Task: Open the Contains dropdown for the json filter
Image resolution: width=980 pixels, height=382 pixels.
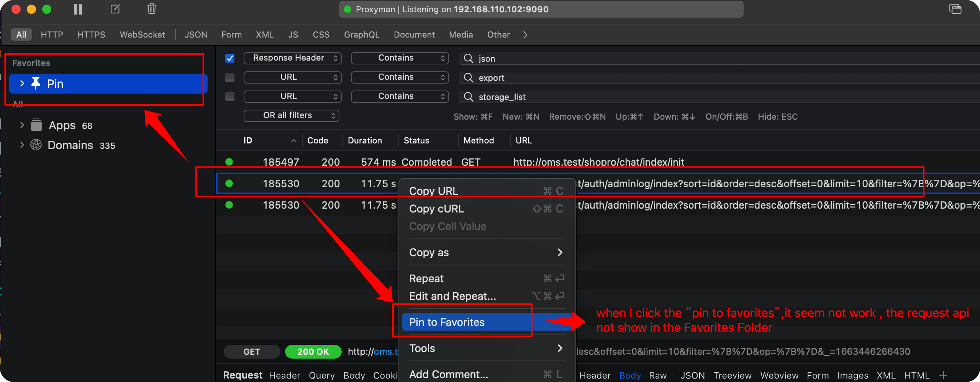Action: click(400, 58)
